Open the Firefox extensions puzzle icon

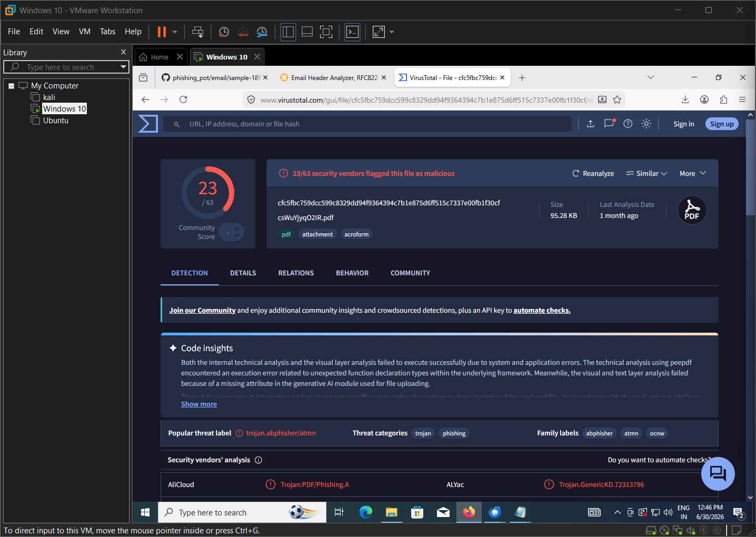(723, 100)
